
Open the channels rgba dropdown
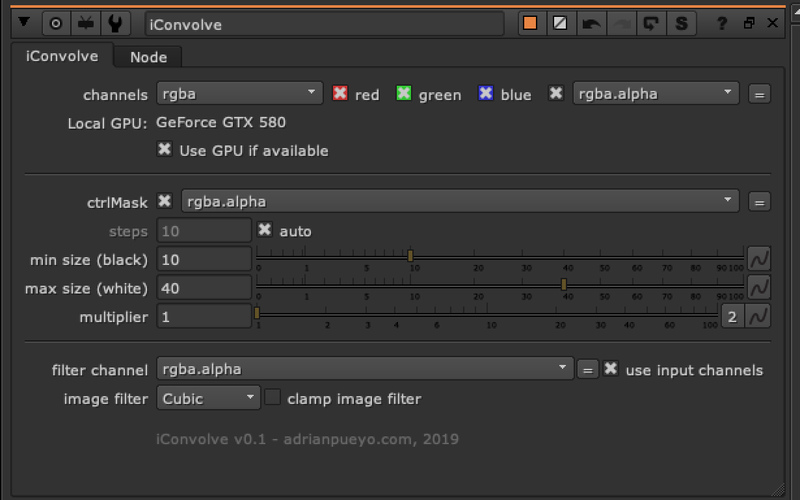(239, 94)
